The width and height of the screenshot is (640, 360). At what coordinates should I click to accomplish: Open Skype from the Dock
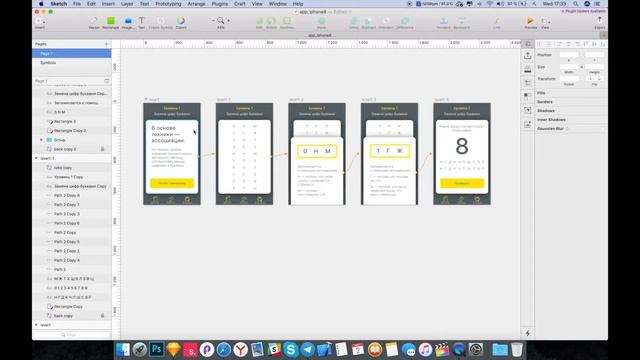pos(291,350)
